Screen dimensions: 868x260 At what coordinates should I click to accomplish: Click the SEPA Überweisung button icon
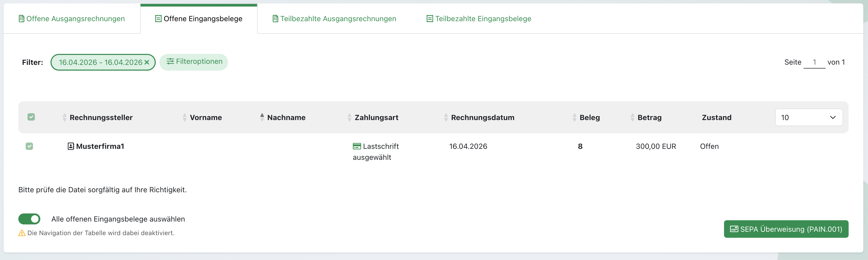(x=734, y=229)
